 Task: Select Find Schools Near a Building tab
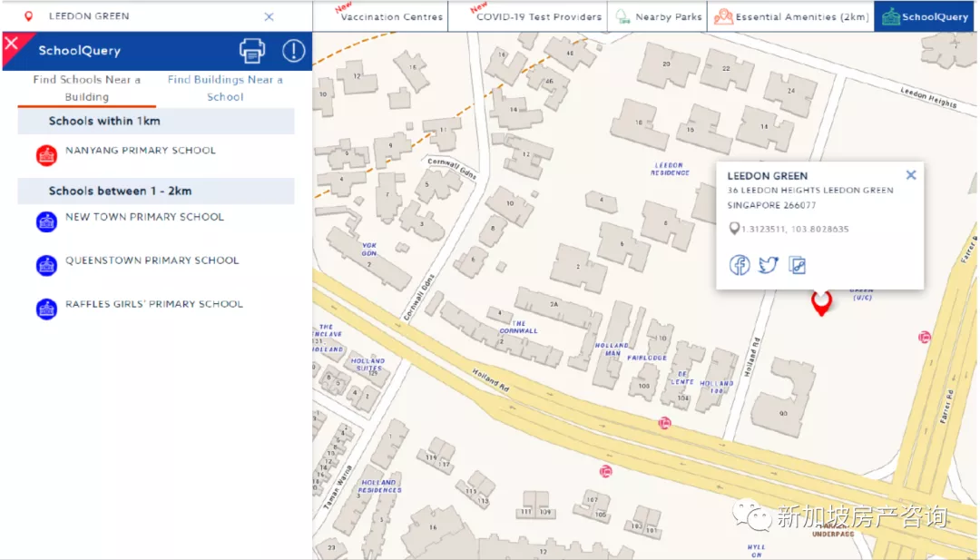(x=87, y=88)
